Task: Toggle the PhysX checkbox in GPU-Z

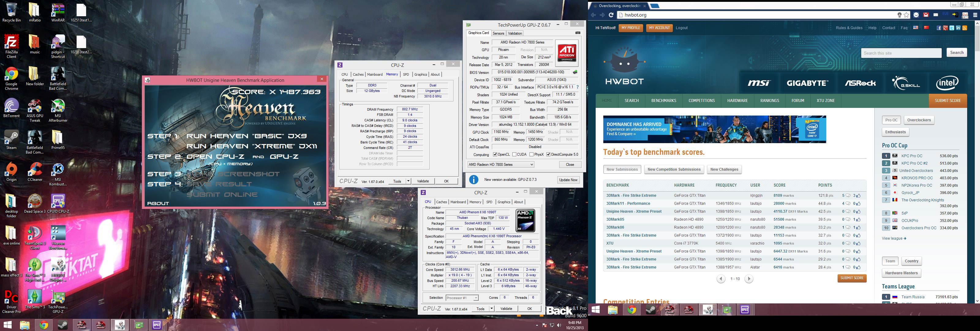Action: [531, 155]
